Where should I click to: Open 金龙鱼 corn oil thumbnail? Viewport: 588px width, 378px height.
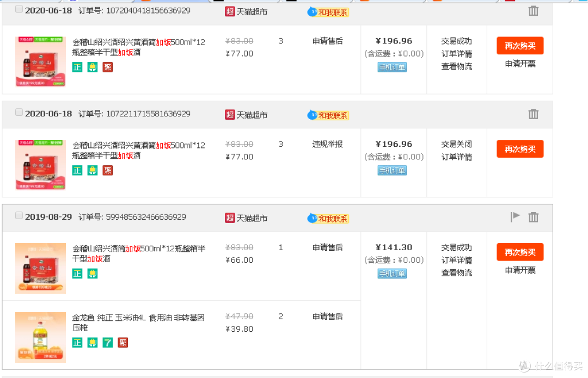coord(40,337)
